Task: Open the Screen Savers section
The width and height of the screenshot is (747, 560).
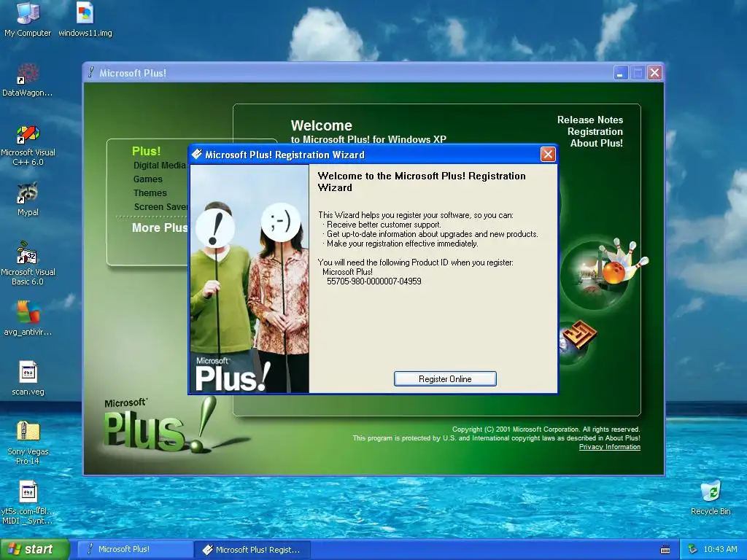Action: click(160, 206)
